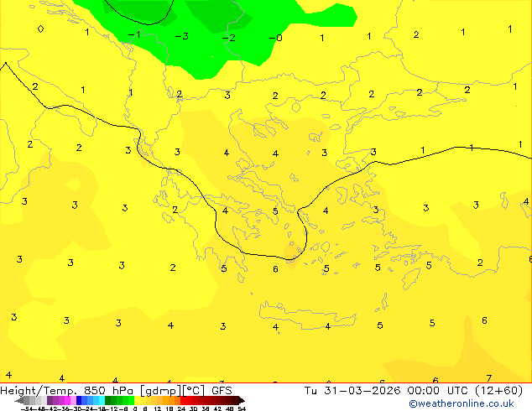This screenshot has width=532, height=411.
Task: Select the "-3" temperature value on the map
Action: pyautogui.click(x=181, y=36)
